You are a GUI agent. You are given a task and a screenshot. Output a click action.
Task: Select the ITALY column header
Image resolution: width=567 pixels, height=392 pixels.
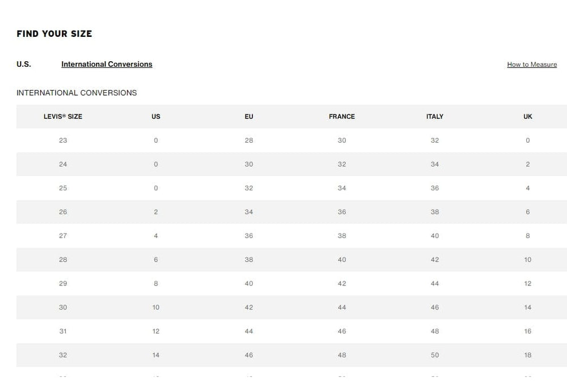pos(434,117)
